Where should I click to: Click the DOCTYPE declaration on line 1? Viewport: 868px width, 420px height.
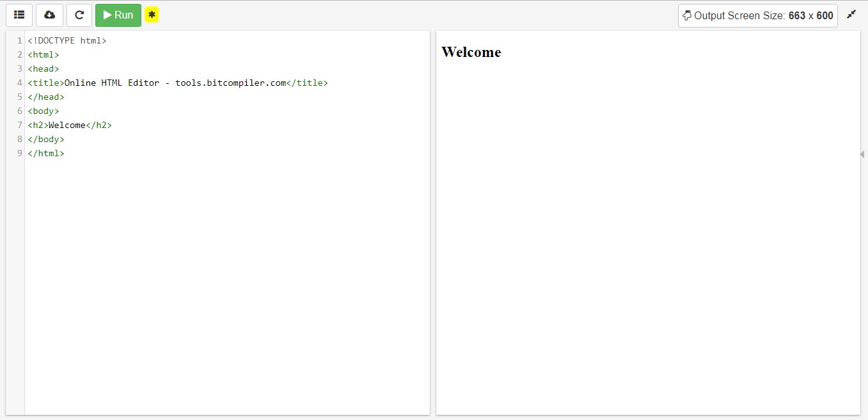[67, 40]
